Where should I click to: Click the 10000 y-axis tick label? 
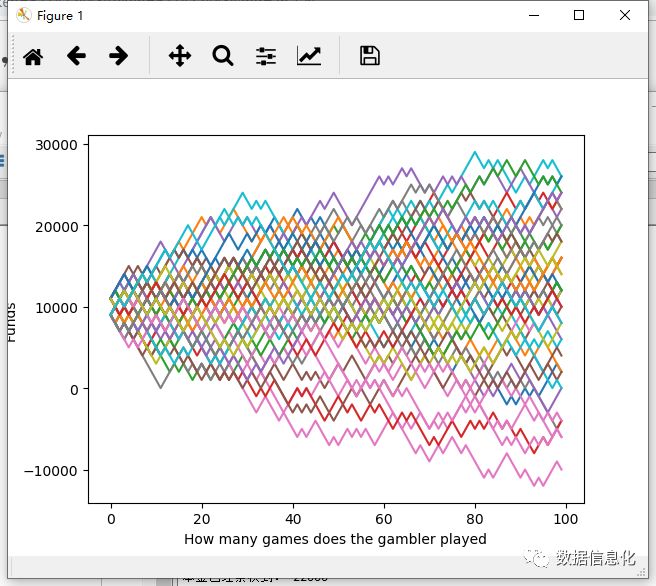(x=56, y=308)
